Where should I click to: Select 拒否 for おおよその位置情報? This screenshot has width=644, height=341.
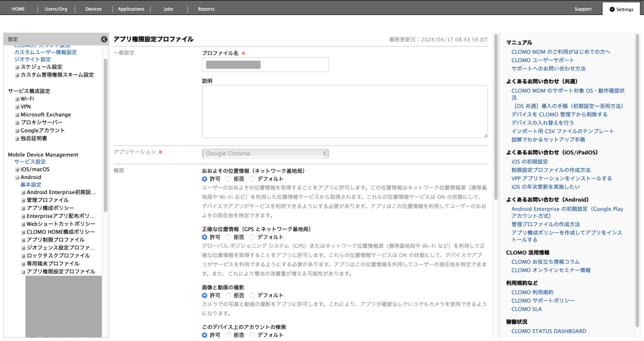pyautogui.click(x=229, y=179)
